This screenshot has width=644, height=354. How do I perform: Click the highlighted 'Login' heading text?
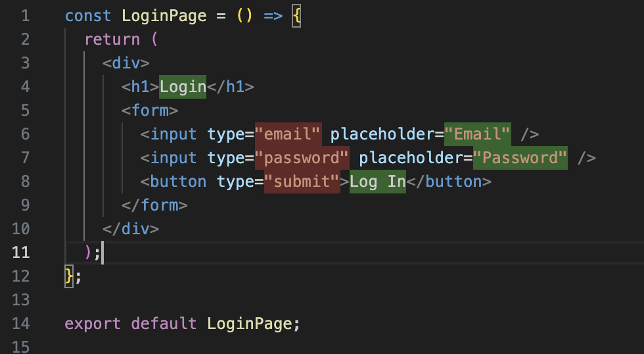[183, 87]
